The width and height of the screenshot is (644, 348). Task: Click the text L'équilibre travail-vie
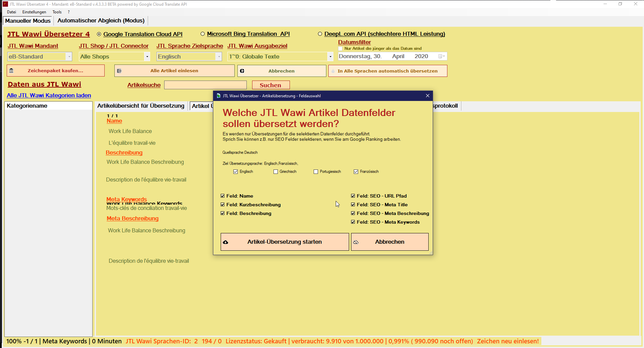coord(132,143)
